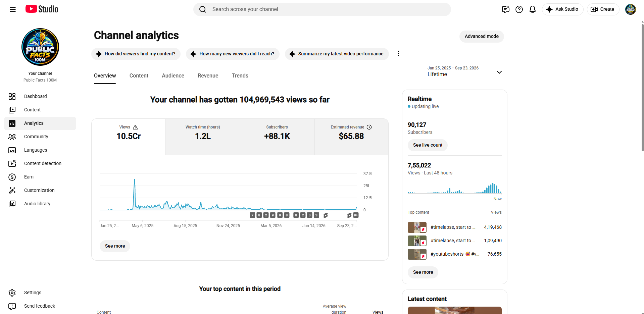Screen dimensions: 644x314
Task: Click the Create button
Action: tap(603, 9)
